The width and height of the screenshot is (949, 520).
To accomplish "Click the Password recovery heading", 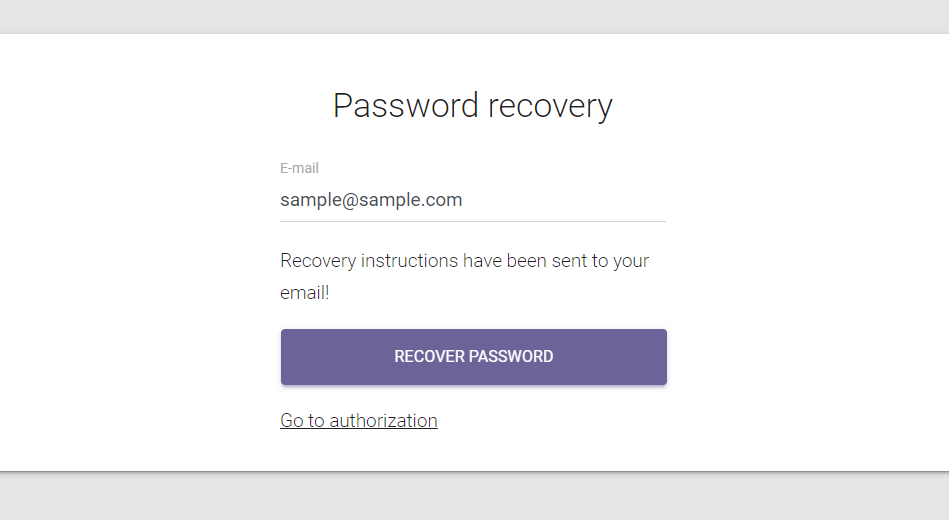I will click(472, 105).
